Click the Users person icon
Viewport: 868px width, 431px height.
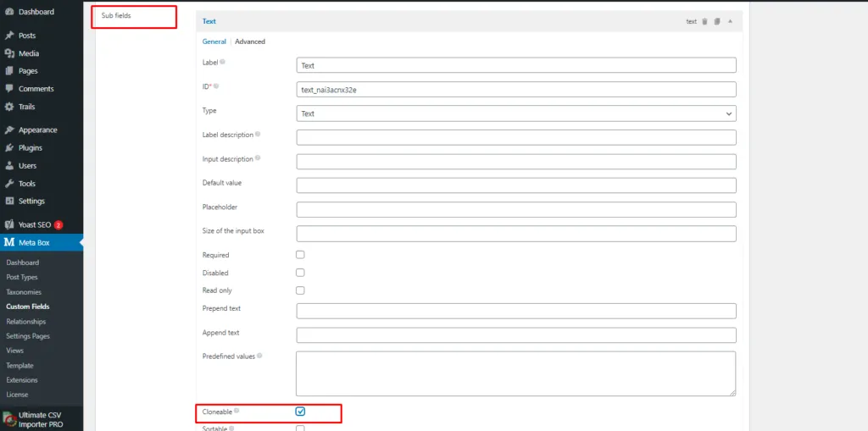pos(8,165)
